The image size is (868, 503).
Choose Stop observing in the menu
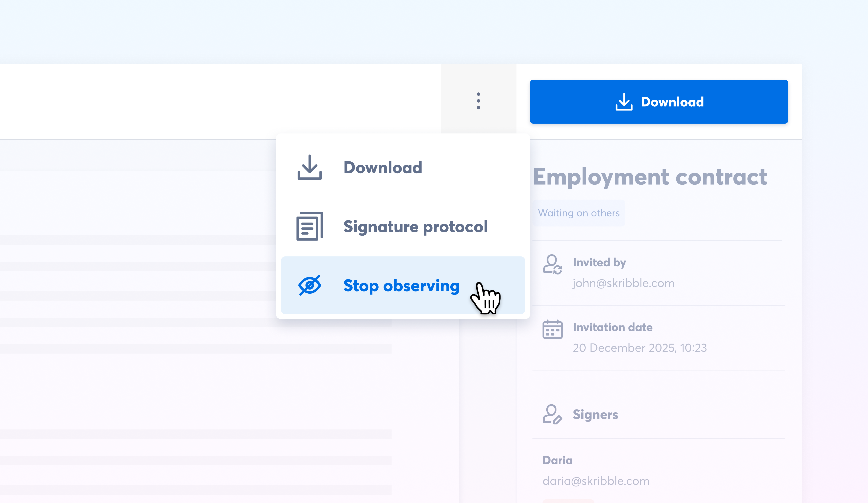(403, 285)
